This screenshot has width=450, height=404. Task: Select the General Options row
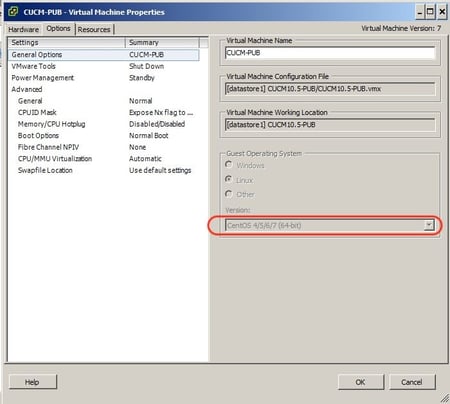coord(104,55)
